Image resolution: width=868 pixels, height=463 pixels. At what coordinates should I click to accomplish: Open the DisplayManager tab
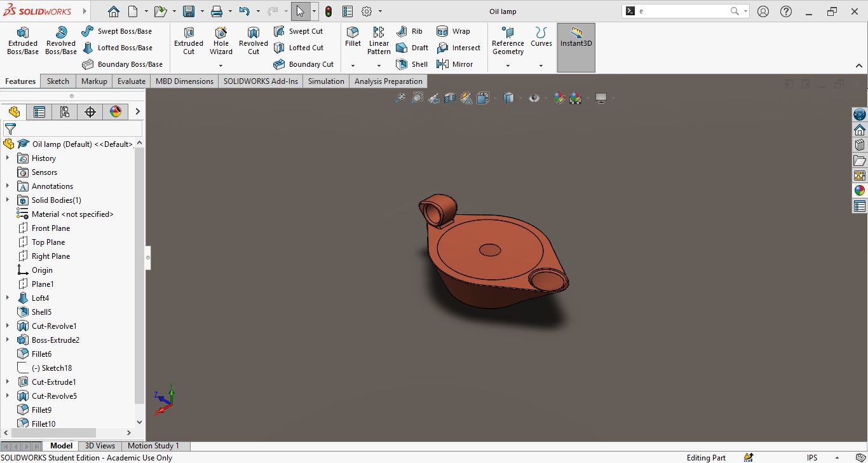pos(116,112)
